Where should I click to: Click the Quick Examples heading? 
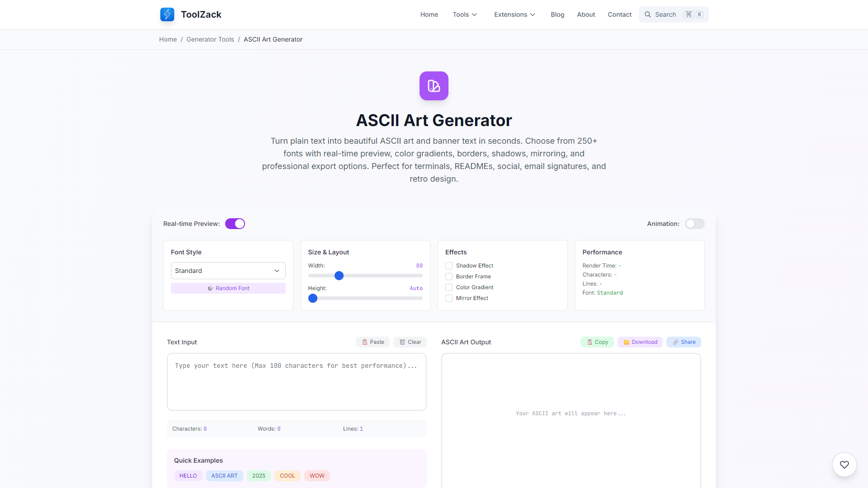(198, 460)
